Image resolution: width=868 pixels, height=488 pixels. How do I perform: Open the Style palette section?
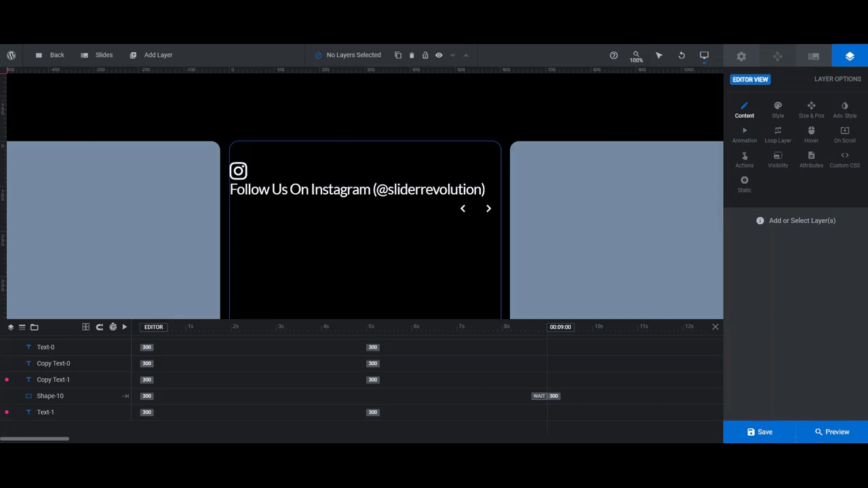[778, 110]
